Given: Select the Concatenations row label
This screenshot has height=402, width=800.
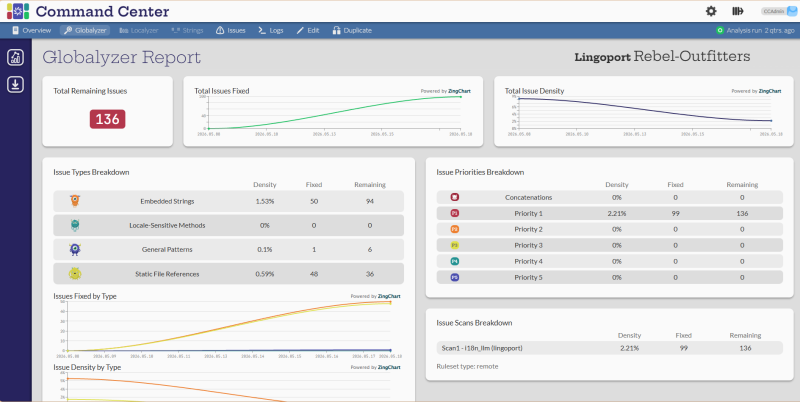Looking at the screenshot, I should click(x=529, y=197).
